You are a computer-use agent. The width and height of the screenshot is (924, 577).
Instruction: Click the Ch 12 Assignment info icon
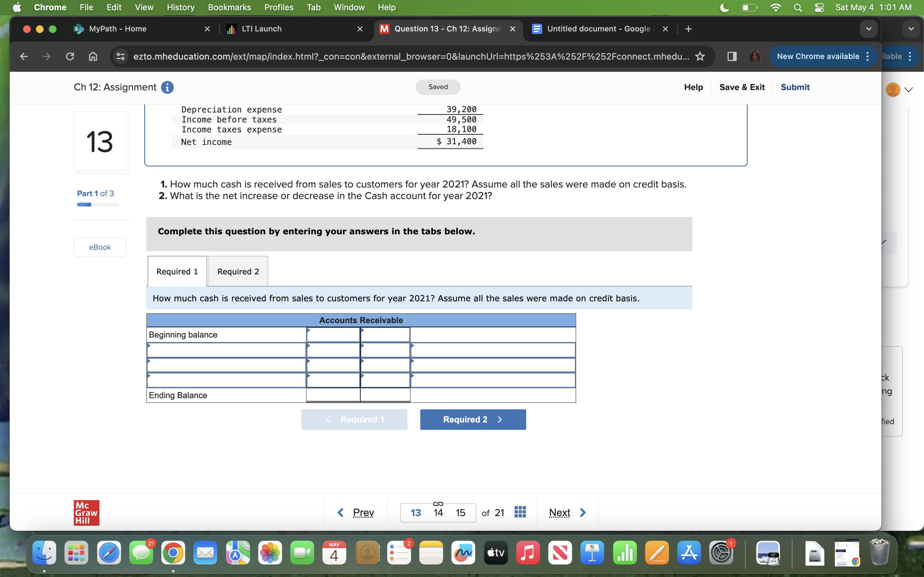click(x=167, y=87)
